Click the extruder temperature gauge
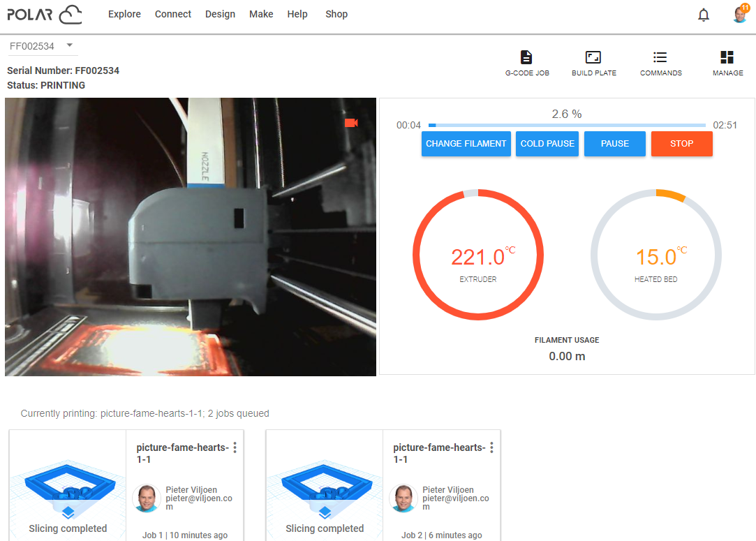The width and height of the screenshot is (756, 541). 477,255
